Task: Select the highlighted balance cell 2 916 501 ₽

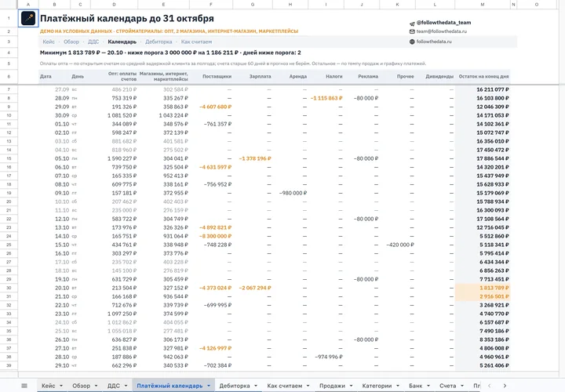Action: click(x=483, y=296)
